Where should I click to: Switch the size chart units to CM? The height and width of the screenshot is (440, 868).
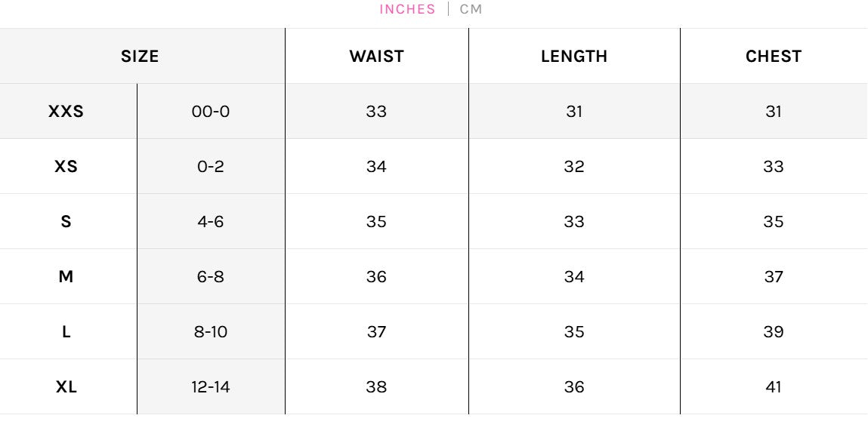click(x=471, y=10)
